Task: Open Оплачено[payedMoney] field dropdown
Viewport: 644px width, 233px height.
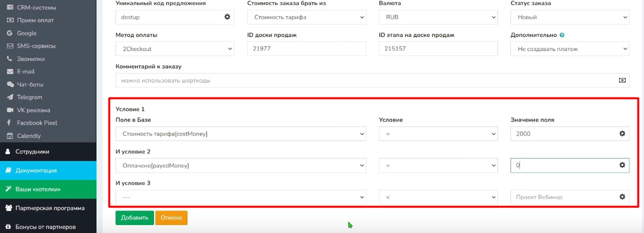Action: (241, 165)
